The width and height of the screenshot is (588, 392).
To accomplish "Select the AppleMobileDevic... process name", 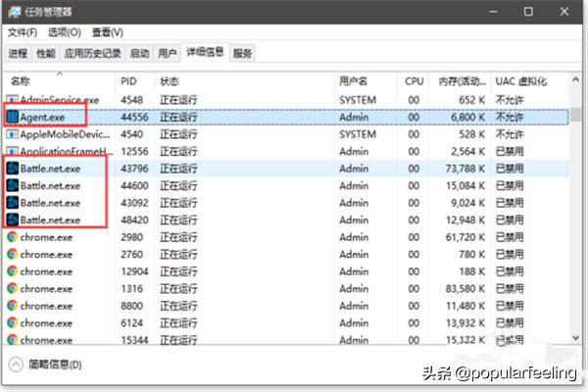I will point(66,134).
